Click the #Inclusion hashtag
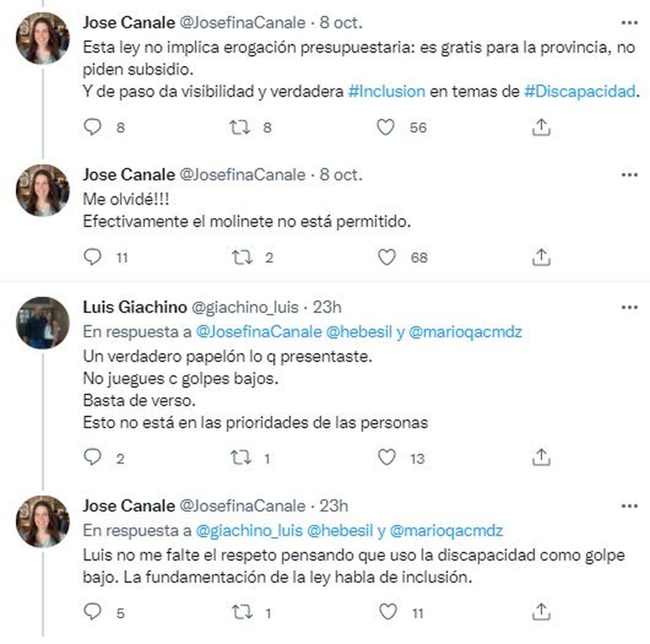650x644 pixels. pos(386,92)
